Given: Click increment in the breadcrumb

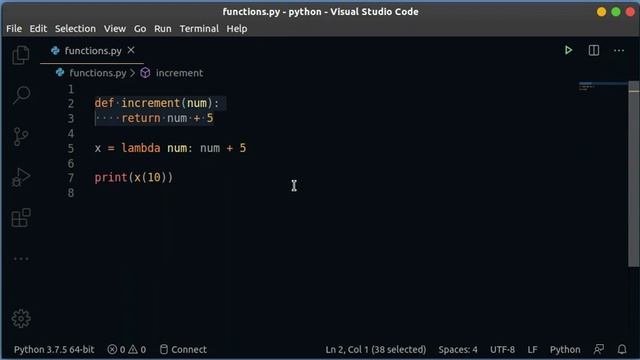Looking at the screenshot, I should pyautogui.click(x=179, y=73).
